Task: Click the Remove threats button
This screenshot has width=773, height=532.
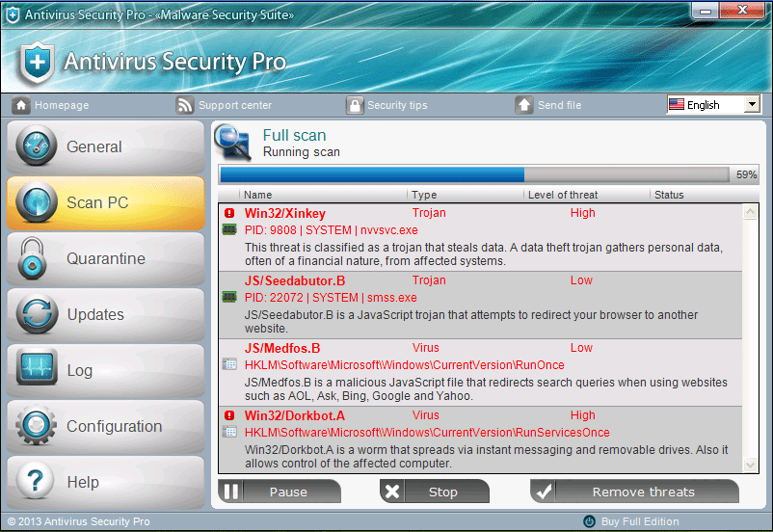Action: [634, 492]
